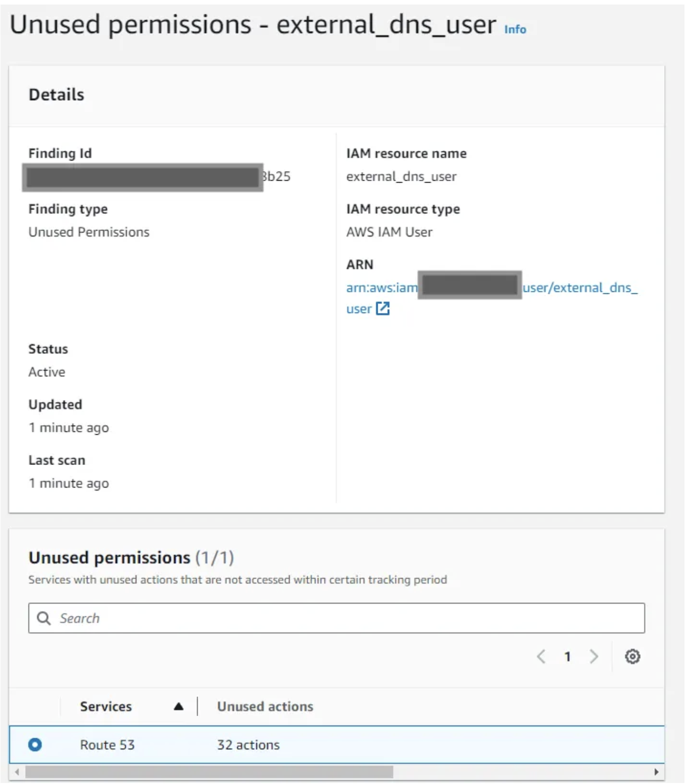Go to the next page chevron

point(594,656)
